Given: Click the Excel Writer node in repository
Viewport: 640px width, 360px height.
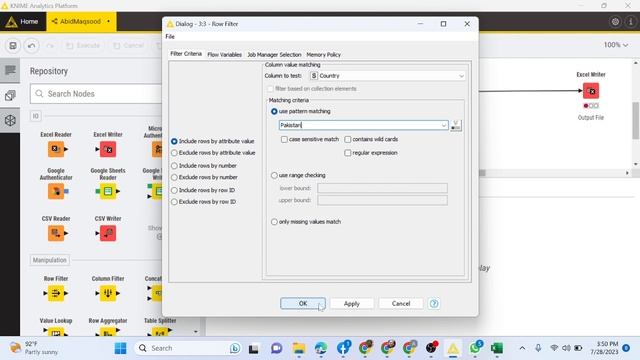Looking at the screenshot, I should click(108, 149).
